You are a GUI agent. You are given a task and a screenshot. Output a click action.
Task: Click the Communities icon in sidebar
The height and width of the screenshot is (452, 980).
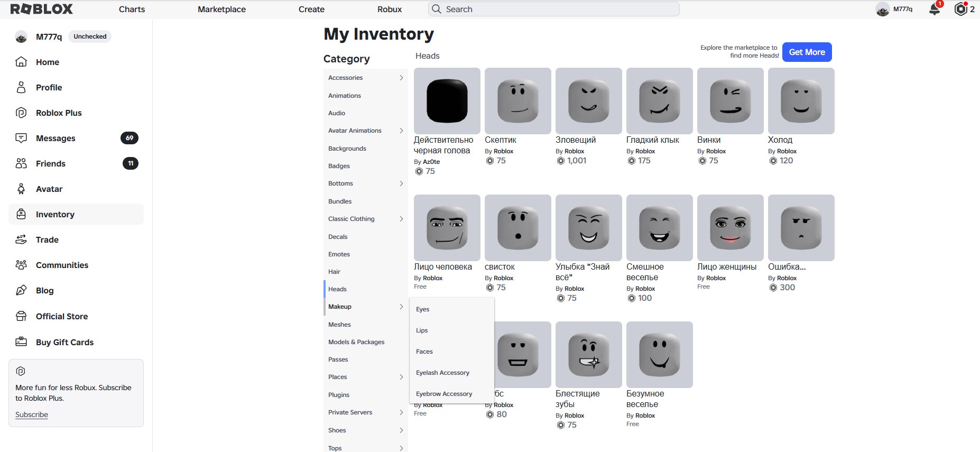(21, 265)
